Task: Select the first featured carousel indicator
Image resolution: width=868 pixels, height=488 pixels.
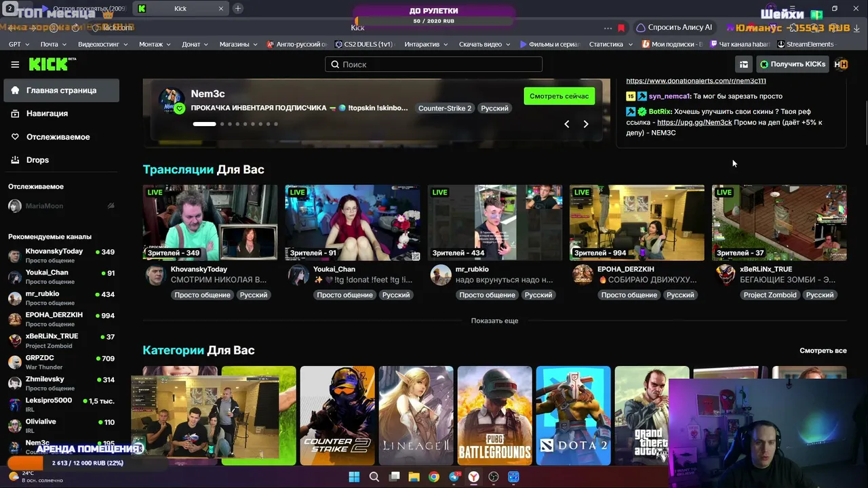Action: pyautogui.click(x=204, y=124)
